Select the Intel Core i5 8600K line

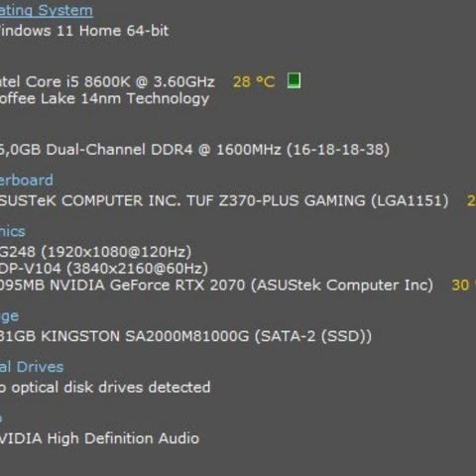pyautogui.click(x=107, y=81)
